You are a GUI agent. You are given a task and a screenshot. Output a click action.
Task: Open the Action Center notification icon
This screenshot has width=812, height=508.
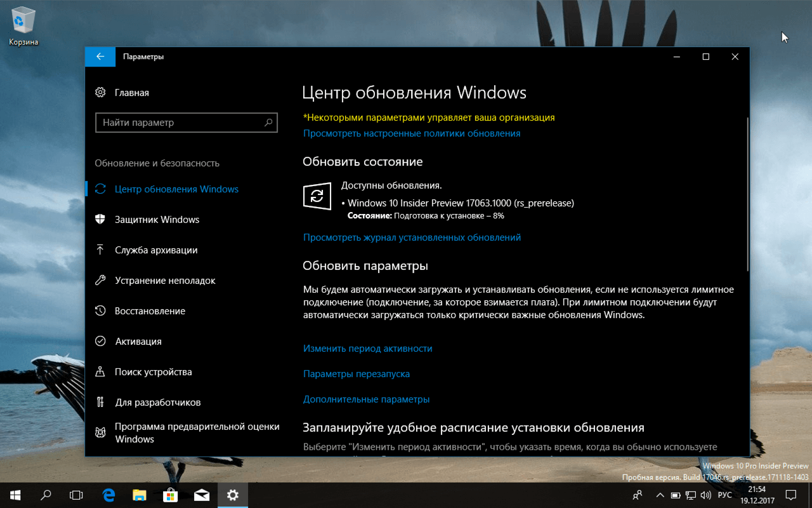pos(790,495)
